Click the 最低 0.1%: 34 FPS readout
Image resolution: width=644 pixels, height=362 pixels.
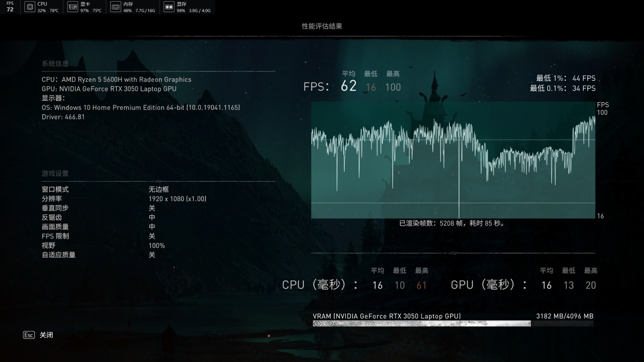pyautogui.click(x=563, y=88)
